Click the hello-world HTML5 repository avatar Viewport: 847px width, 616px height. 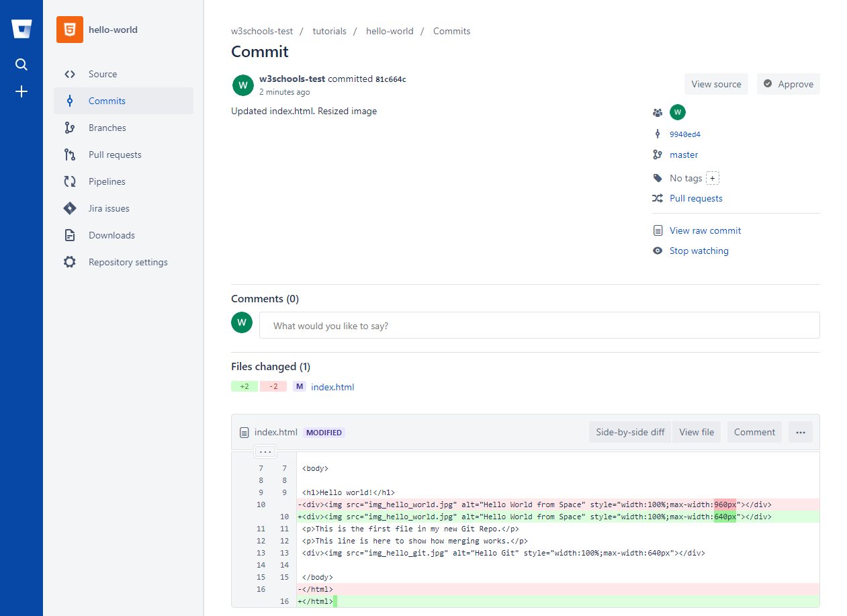[70, 30]
